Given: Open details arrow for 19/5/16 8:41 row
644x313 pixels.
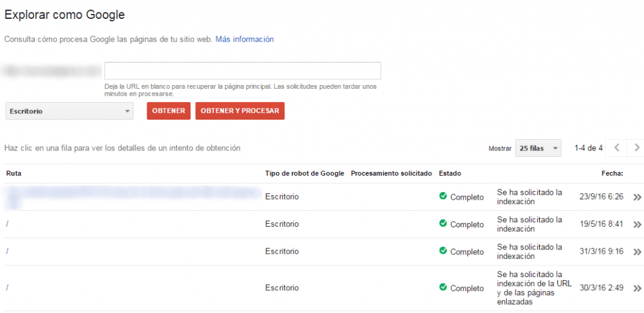Looking at the screenshot, I should click(x=637, y=224).
